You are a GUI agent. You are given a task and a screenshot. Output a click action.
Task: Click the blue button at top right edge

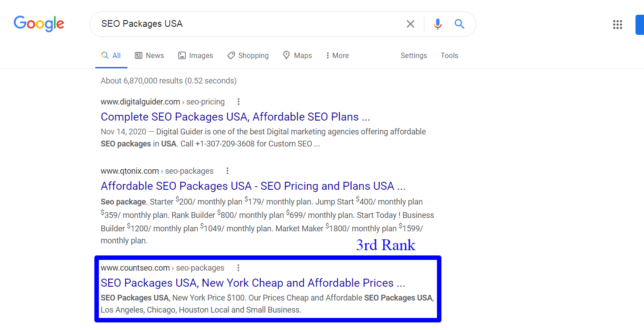(x=640, y=25)
